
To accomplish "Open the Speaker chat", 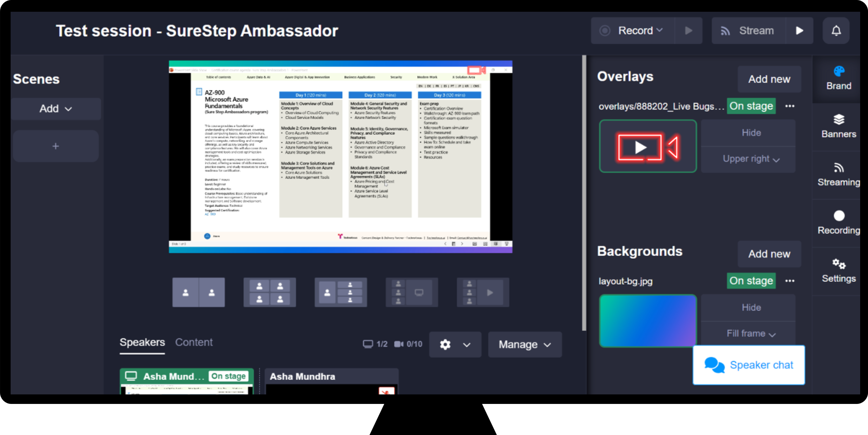I will click(x=749, y=365).
